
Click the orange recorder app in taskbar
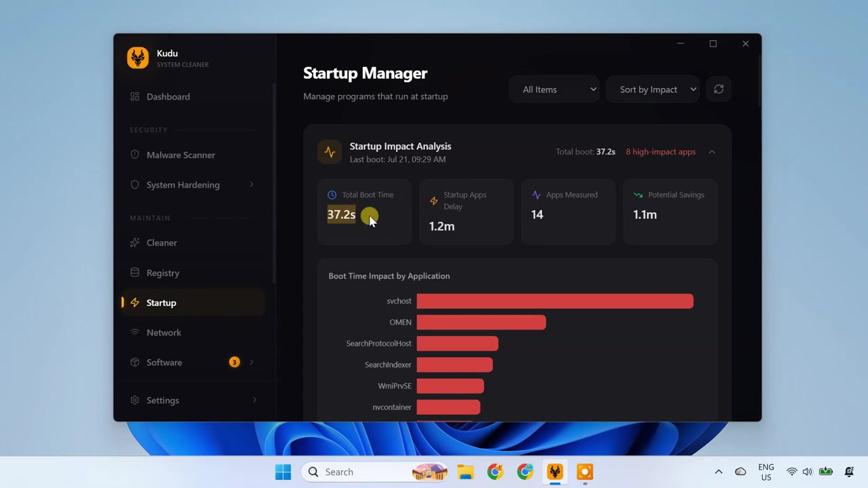585,472
